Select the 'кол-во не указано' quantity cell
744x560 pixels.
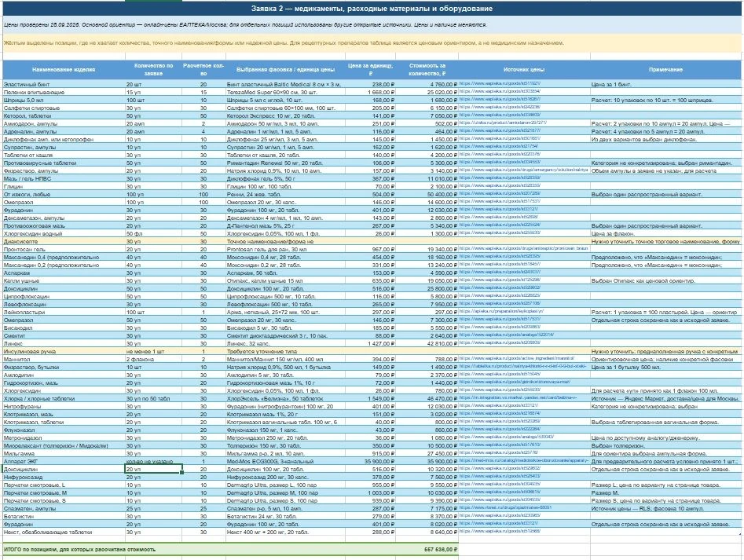point(153,461)
